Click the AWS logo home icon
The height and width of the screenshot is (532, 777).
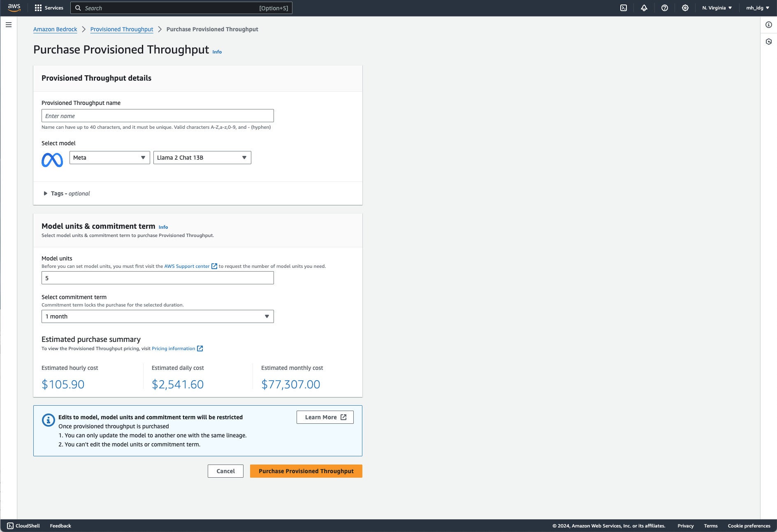pos(14,8)
